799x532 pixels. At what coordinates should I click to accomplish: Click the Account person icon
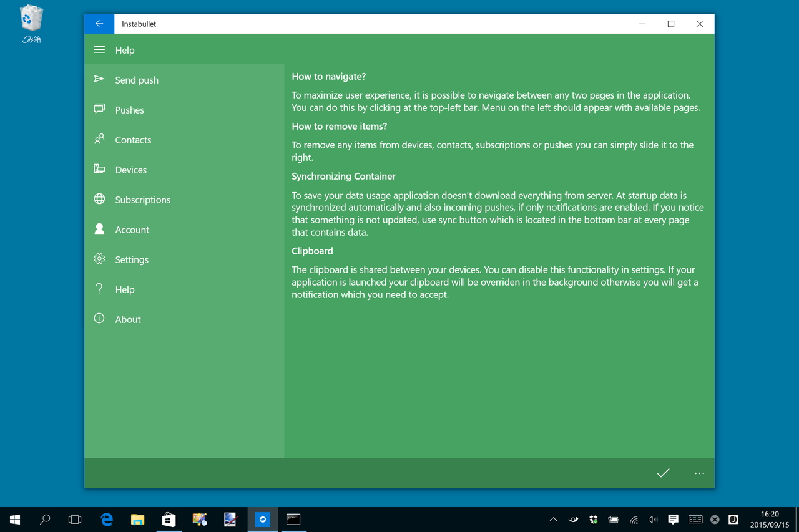click(x=99, y=229)
